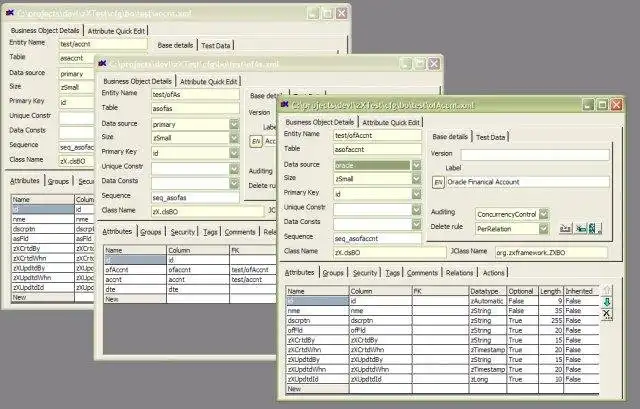Expand the Primary Key dropdown in ofAccnt window
The width and height of the screenshot is (640, 409).
(416, 194)
